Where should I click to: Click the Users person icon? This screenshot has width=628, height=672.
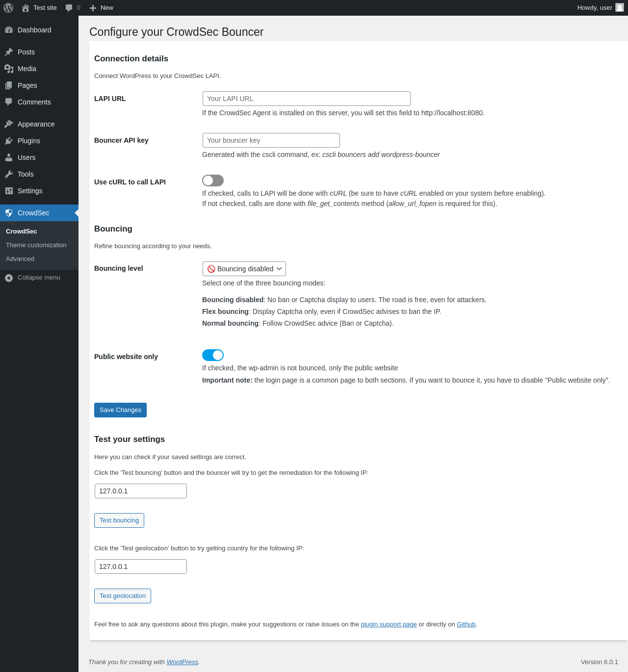pyautogui.click(x=9, y=157)
